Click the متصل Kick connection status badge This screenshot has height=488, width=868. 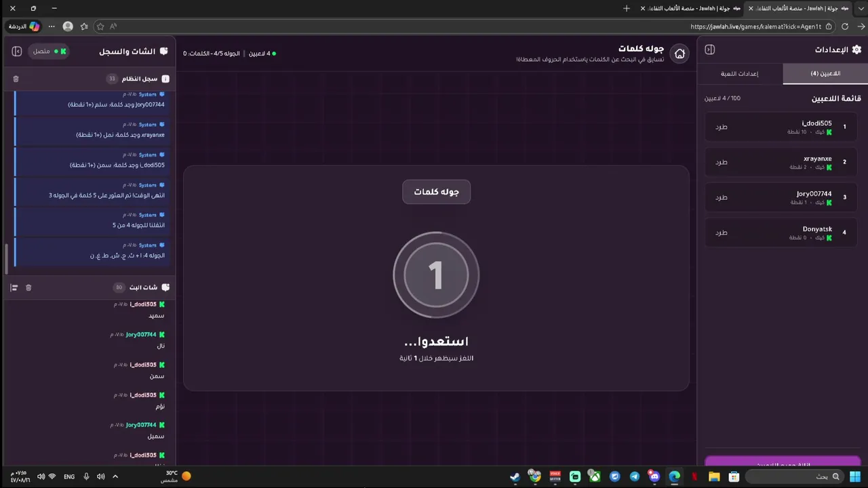coord(50,52)
